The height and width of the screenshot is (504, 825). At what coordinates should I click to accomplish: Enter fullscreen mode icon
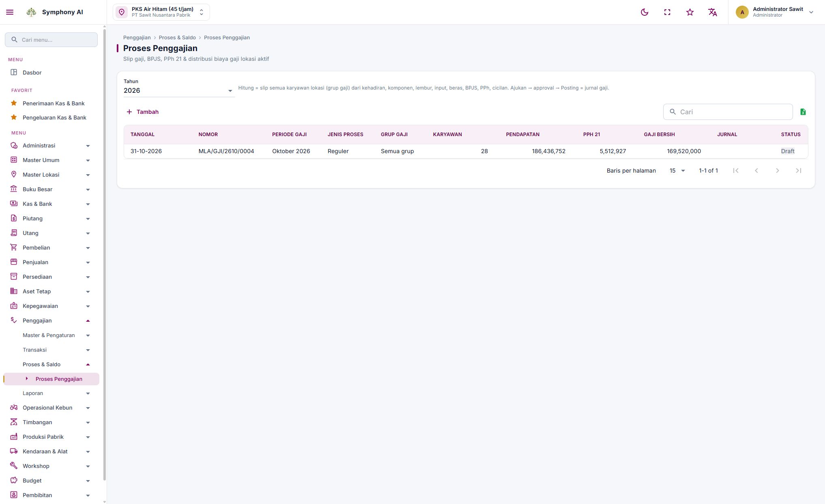pyautogui.click(x=667, y=12)
